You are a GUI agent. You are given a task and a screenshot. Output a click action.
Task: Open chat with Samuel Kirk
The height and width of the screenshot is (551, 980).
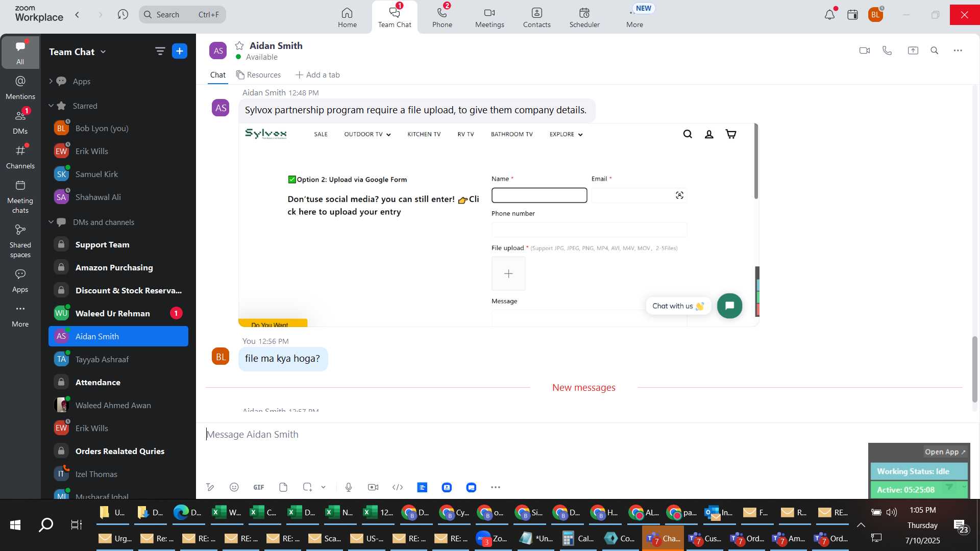[x=118, y=174]
